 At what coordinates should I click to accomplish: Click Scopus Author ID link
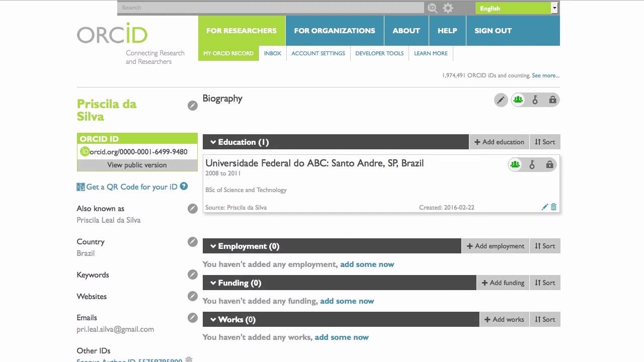(x=129, y=360)
